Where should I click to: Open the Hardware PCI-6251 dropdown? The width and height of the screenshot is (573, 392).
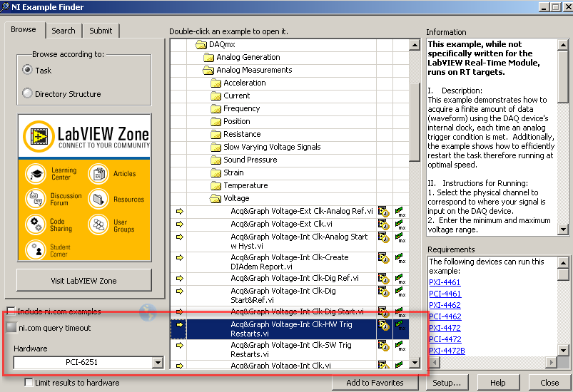158,363
